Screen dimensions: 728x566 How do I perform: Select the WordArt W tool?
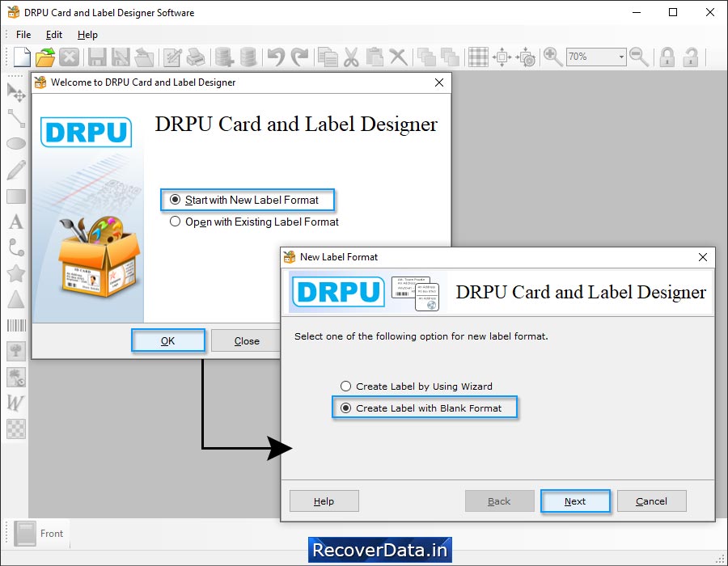[15, 403]
